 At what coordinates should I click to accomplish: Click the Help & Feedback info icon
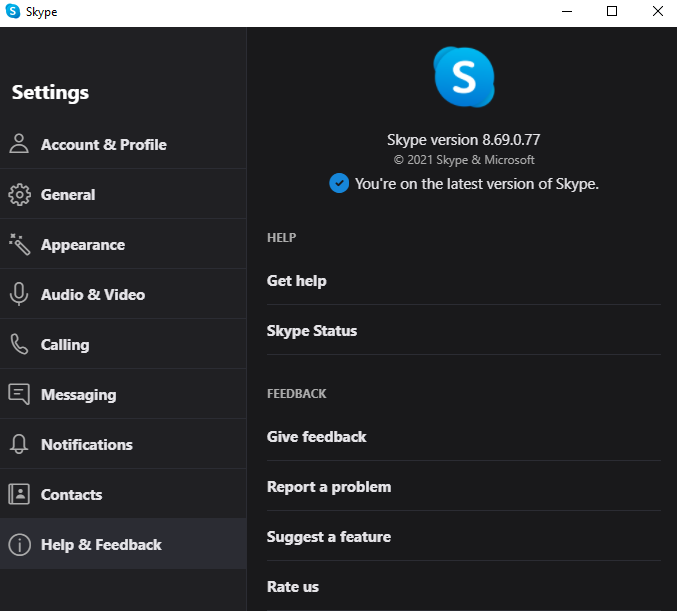19,544
